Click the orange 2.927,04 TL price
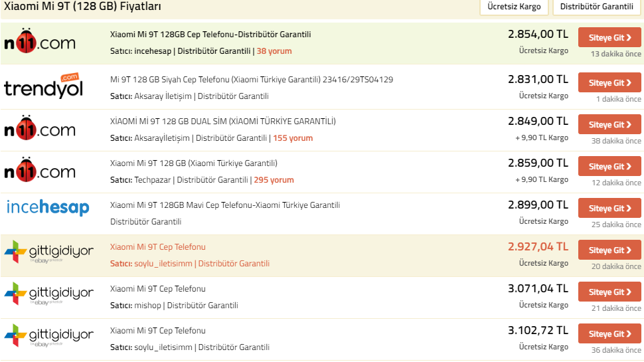The height and width of the screenshot is (362, 644). [x=538, y=247]
